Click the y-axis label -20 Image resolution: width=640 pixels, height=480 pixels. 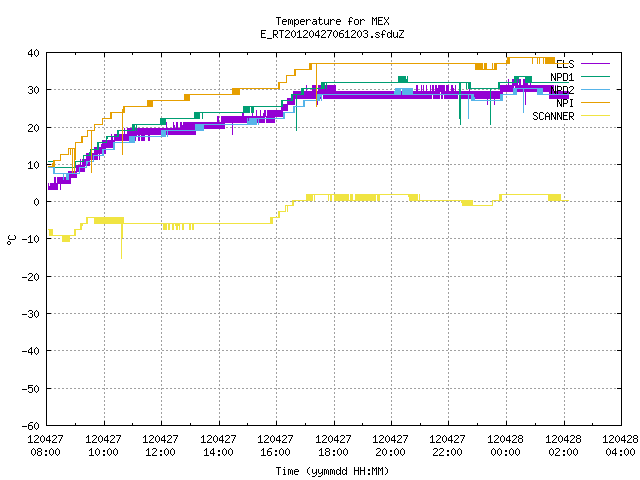[31, 277]
